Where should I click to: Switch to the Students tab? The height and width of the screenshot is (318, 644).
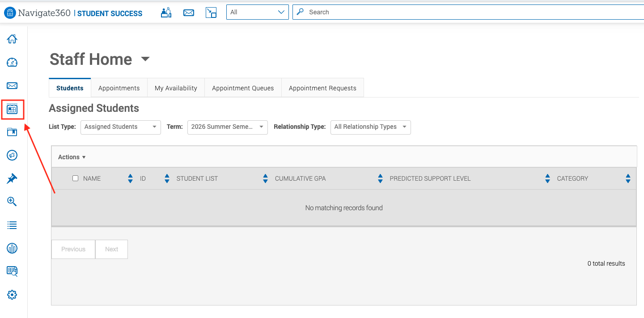(70, 88)
